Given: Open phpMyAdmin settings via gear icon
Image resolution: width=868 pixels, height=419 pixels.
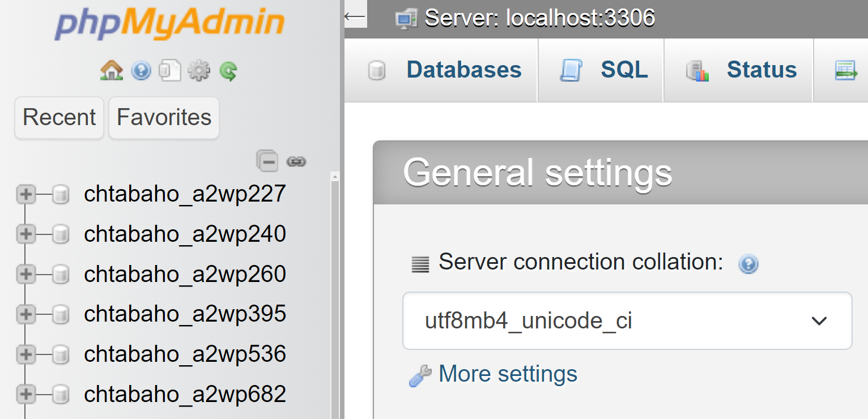Looking at the screenshot, I should [199, 70].
